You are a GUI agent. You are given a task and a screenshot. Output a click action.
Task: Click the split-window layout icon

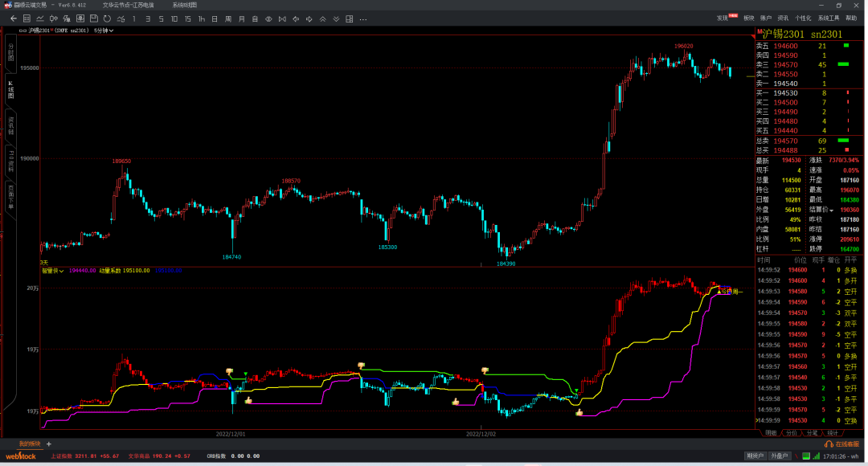350,18
